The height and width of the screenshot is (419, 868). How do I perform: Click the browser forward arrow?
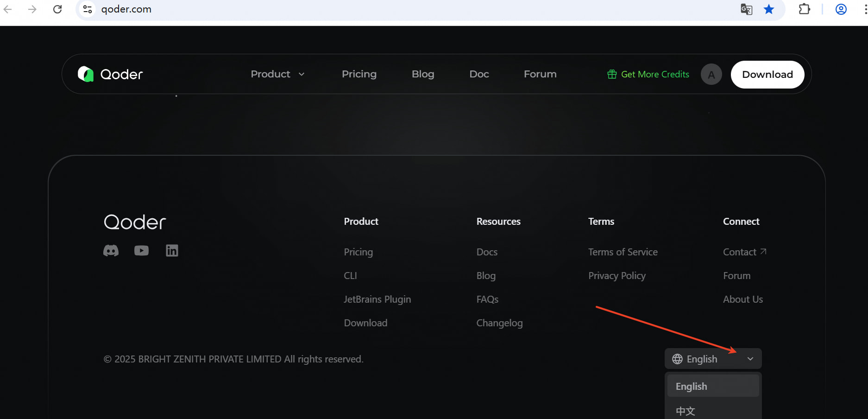coord(32,9)
